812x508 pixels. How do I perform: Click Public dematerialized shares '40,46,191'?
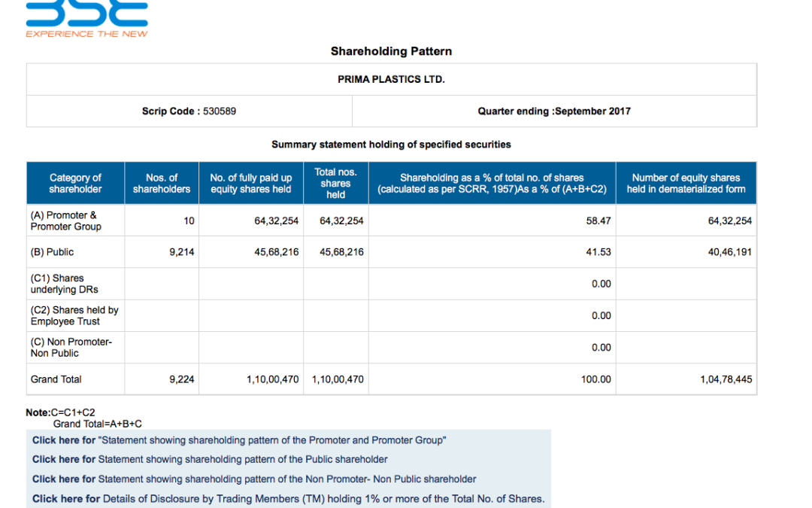(x=730, y=252)
